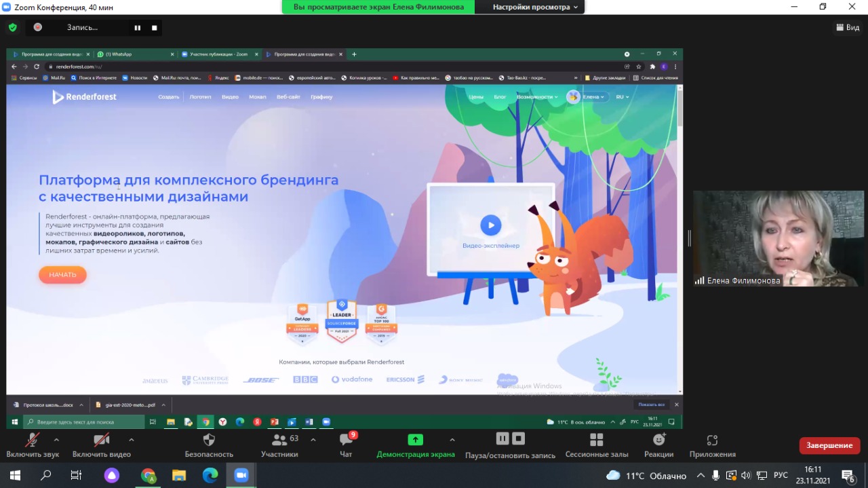
Task: Open the notification center with 6 alerts
Action: tap(848, 475)
